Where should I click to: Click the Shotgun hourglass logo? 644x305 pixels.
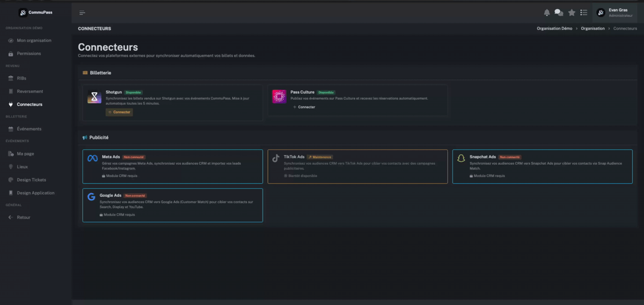coord(94,97)
